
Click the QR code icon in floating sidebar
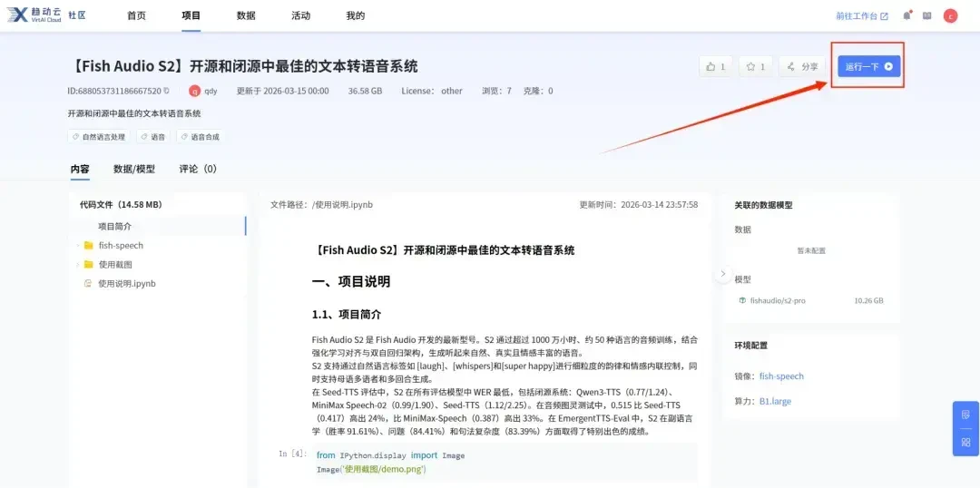point(965,443)
